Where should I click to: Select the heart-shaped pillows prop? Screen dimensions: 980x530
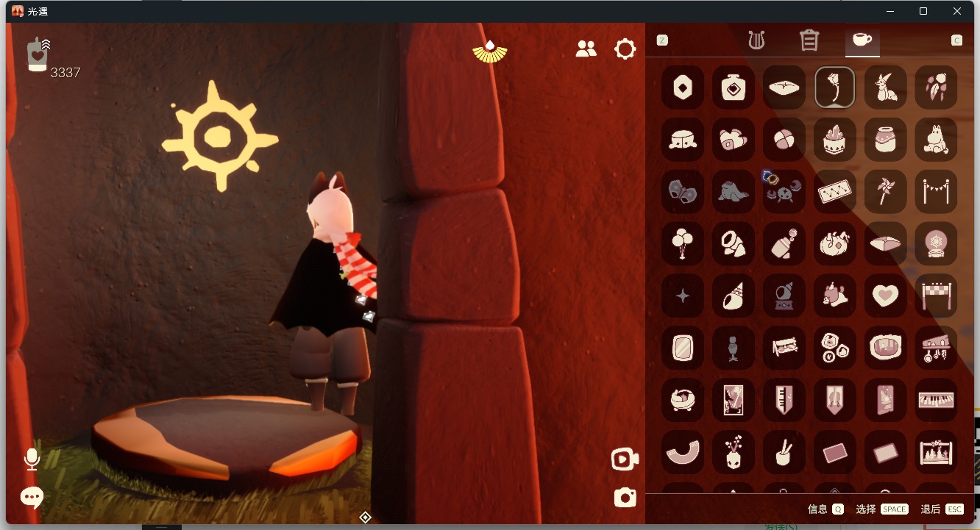point(734,139)
